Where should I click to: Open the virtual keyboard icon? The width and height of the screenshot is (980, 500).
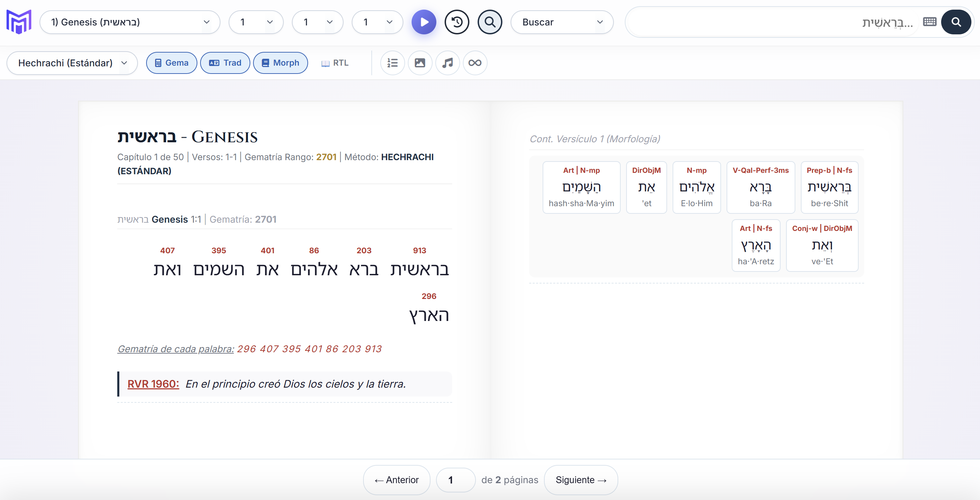coord(929,22)
